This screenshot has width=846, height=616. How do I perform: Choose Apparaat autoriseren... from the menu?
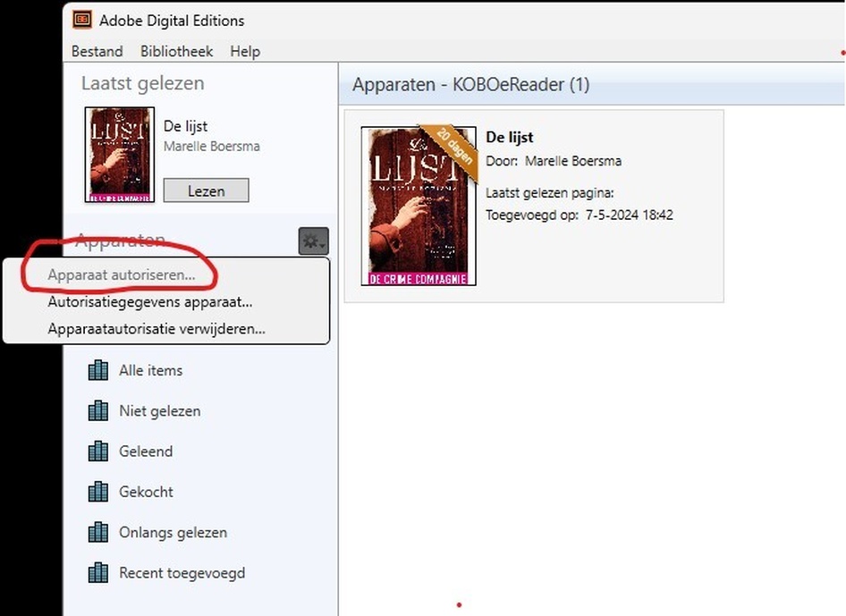click(166, 274)
